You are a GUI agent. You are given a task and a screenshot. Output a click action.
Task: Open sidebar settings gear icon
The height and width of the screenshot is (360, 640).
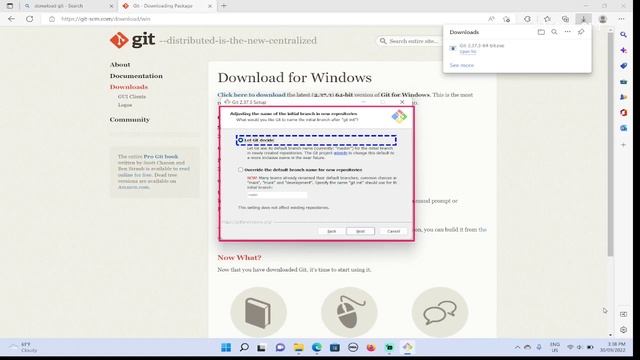click(623, 329)
